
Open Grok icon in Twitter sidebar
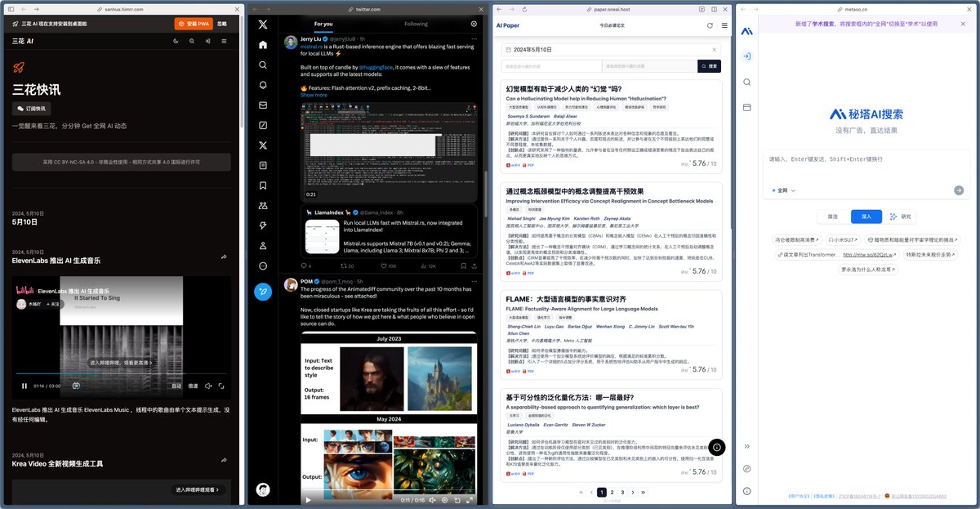click(263, 125)
